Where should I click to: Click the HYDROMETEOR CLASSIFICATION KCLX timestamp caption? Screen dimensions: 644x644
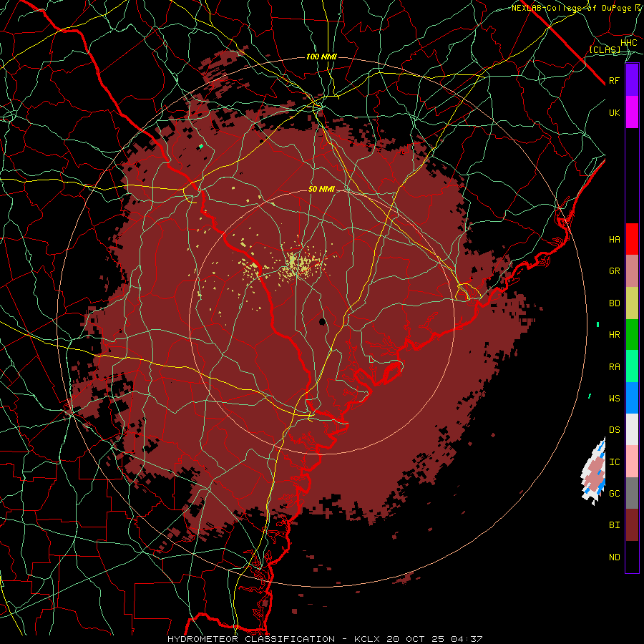click(325, 639)
